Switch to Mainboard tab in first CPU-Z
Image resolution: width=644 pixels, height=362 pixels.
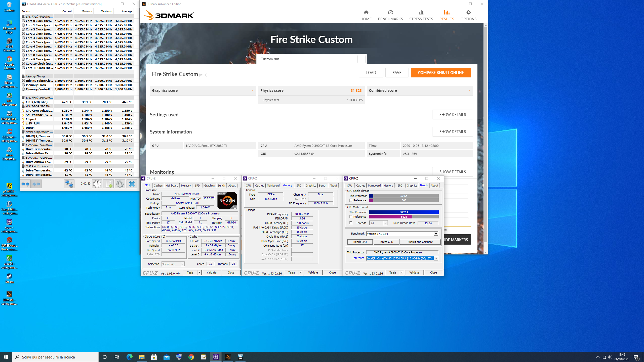click(172, 186)
